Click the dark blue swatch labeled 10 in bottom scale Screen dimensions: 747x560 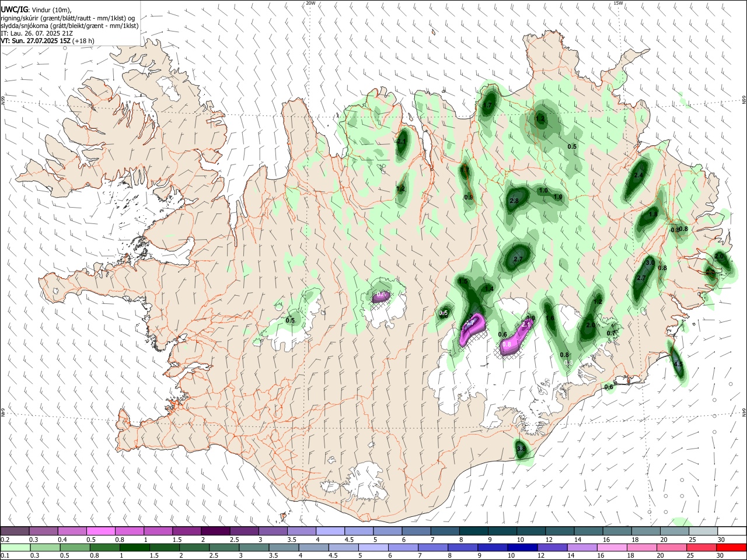521,547
